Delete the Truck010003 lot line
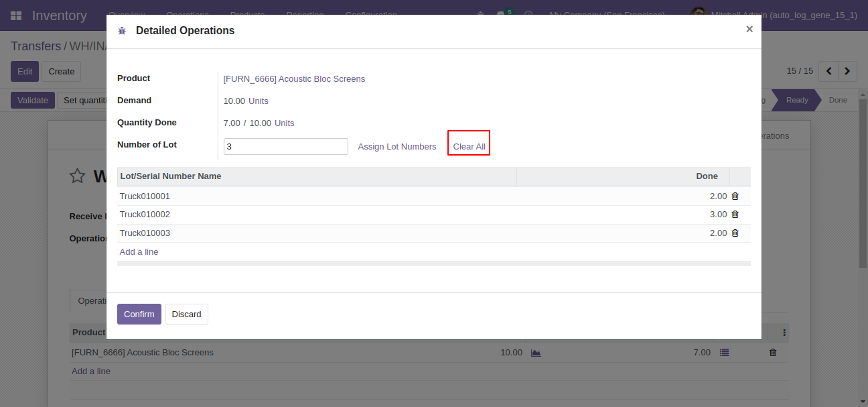Screen dimensions: 868x407 (x=735, y=233)
